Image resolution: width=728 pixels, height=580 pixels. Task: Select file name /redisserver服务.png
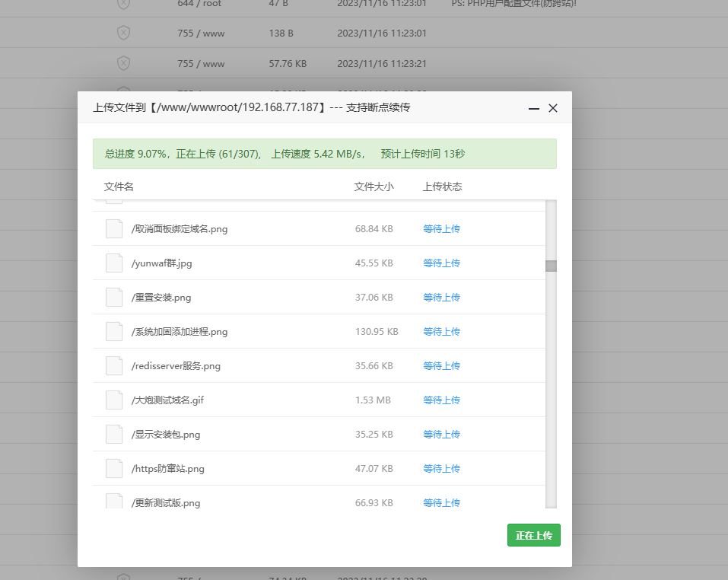(176, 366)
